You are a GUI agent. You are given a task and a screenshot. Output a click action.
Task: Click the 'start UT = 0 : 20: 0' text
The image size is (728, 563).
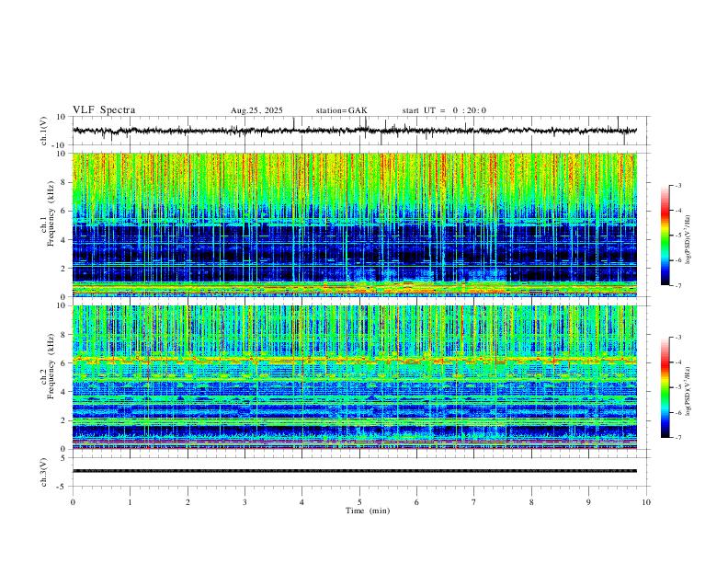tap(444, 110)
